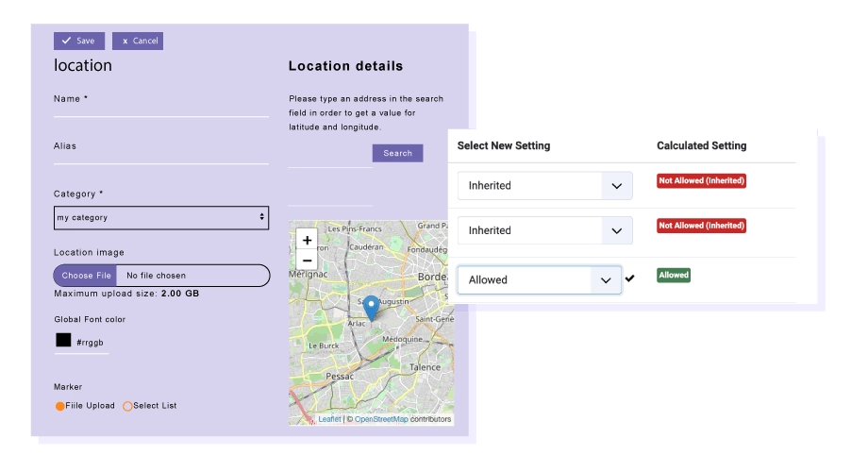Open the Allowed setting dropdown
The image size is (868, 472).
point(539,279)
